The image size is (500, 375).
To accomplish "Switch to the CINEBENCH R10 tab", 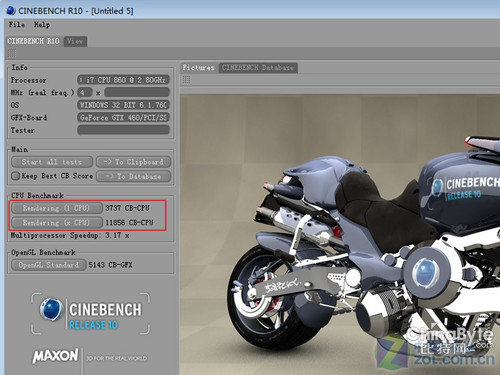I will [x=33, y=41].
